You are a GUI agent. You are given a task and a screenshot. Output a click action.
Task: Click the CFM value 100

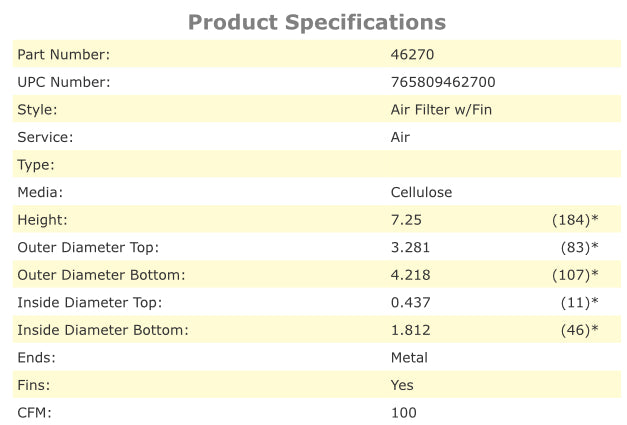[x=403, y=412]
